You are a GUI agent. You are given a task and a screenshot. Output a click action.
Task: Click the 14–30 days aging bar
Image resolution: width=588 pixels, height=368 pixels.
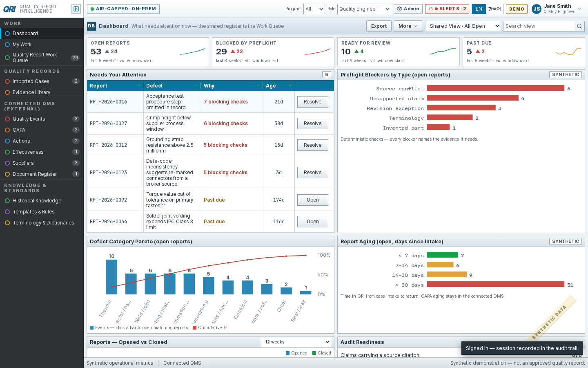click(x=447, y=275)
